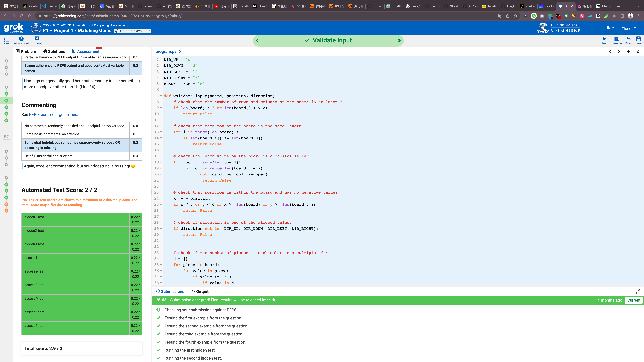Open the Submissions tab
Viewport: 644px width, 362px height.
pyautogui.click(x=170, y=292)
